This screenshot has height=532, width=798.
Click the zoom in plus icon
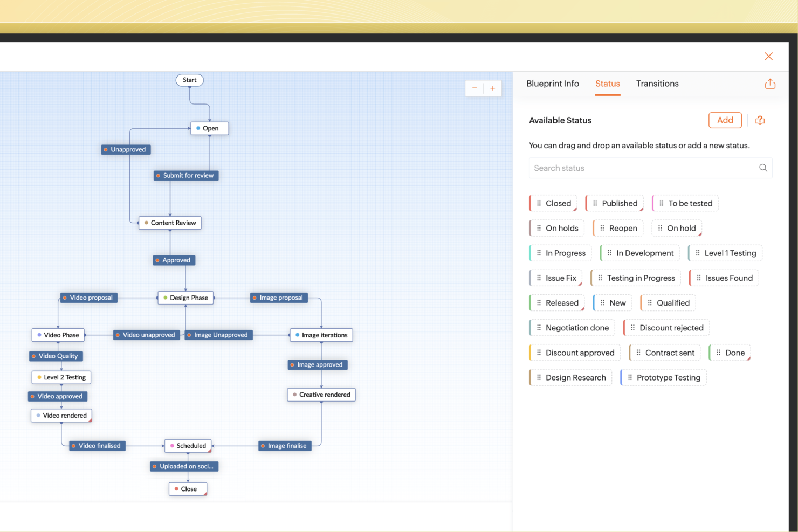(492, 88)
